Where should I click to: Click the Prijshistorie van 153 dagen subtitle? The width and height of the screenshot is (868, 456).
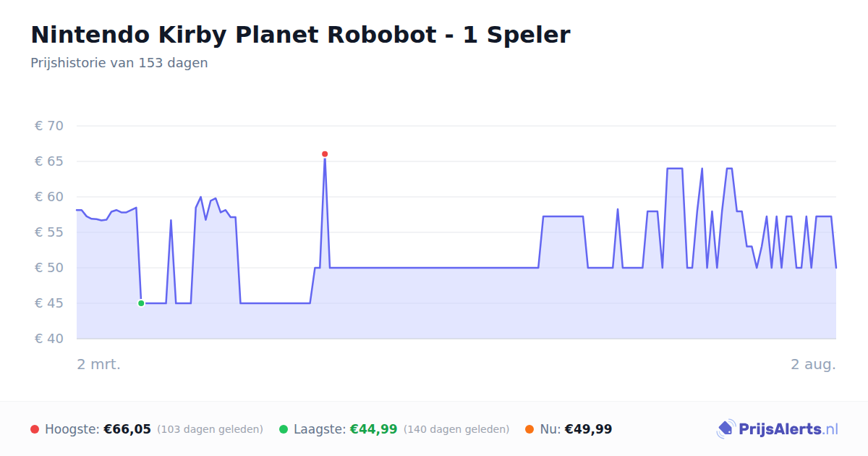[119, 63]
